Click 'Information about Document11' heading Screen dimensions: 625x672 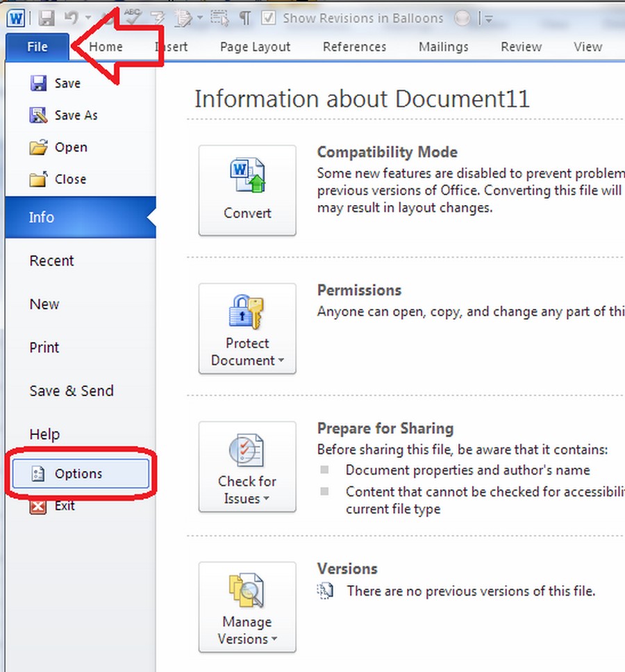point(362,99)
